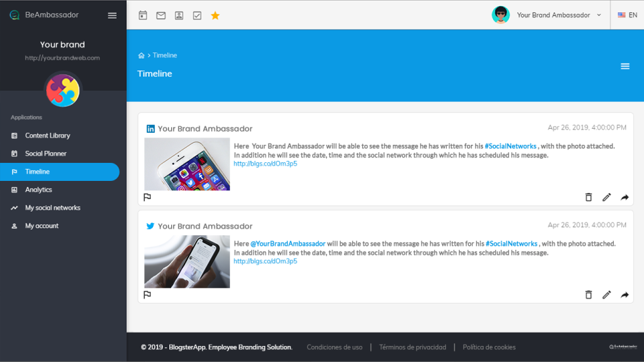Expand the Timeline header options menu

[625, 66]
